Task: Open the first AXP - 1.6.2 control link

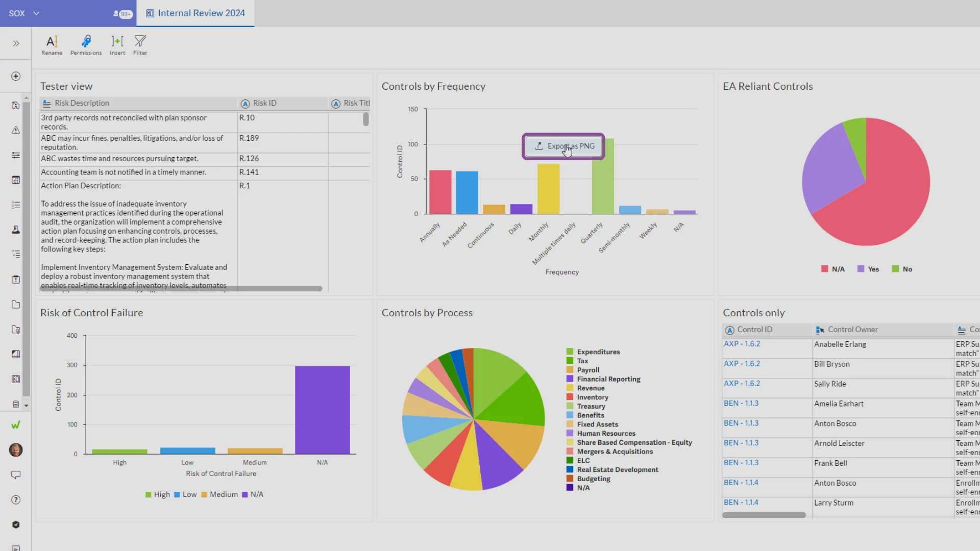Action: (742, 344)
